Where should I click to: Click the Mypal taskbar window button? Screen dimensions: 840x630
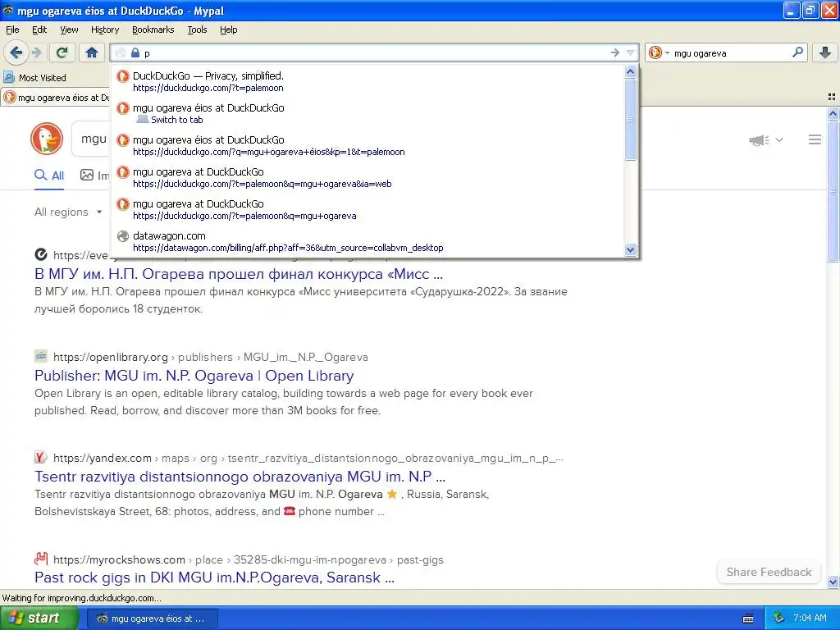152,619
